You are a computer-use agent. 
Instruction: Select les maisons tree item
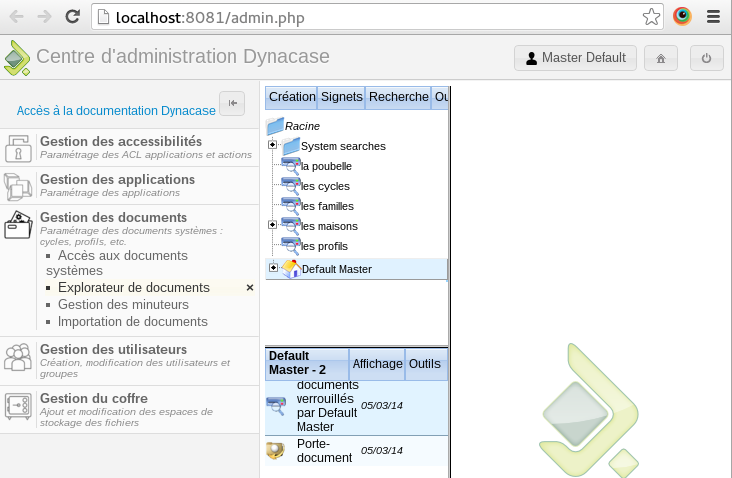point(329,227)
